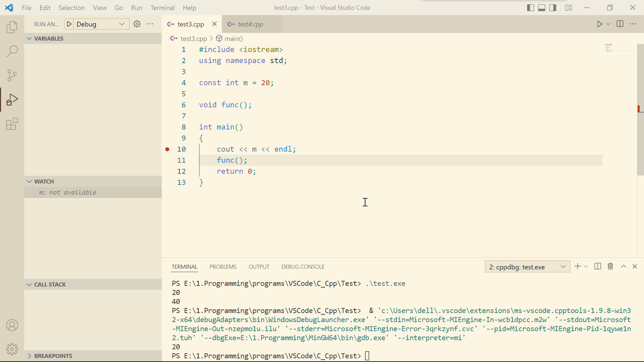The width and height of the screenshot is (644, 362).
Task: Split the editor to the right
Action: (620, 24)
